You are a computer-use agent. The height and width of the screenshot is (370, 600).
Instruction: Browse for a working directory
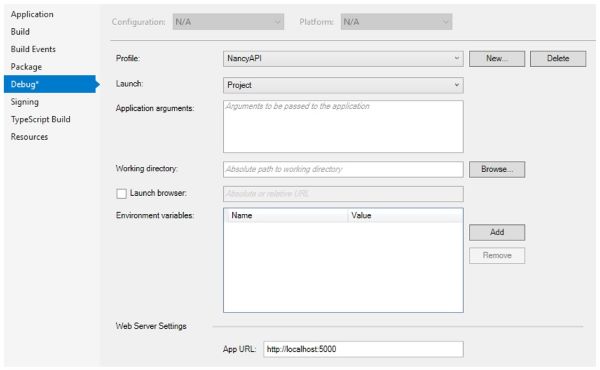[x=497, y=169]
